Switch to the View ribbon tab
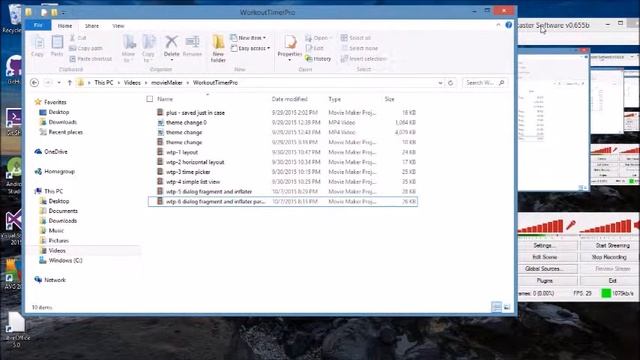 [118, 26]
